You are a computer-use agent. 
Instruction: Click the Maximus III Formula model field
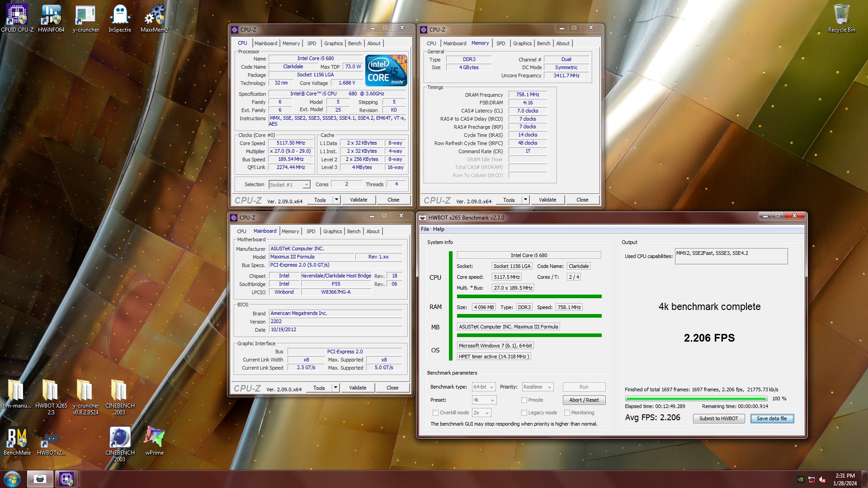(311, 257)
